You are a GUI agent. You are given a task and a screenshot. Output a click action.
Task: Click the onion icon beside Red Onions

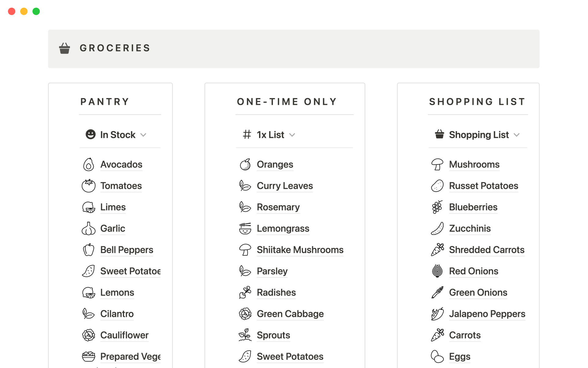[437, 271]
